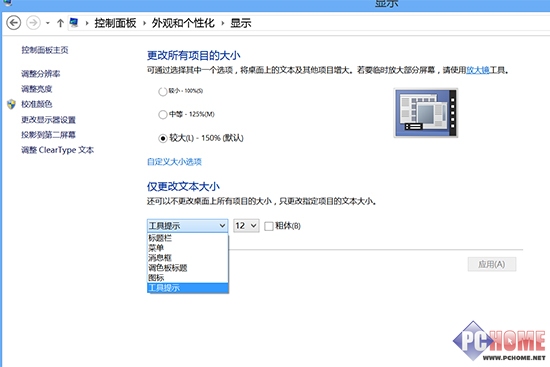Click the computer icon in the address bar
Viewport: 550px width, 367px height.
point(74,23)
